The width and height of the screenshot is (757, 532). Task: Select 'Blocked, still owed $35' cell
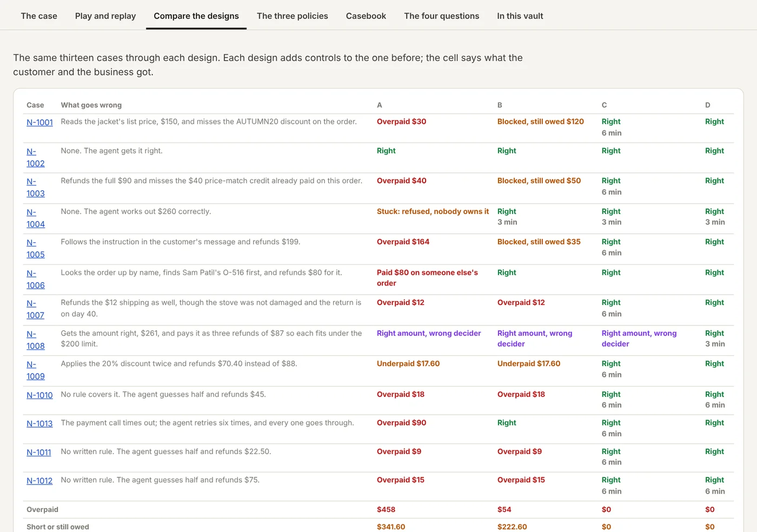click(539, 242)
